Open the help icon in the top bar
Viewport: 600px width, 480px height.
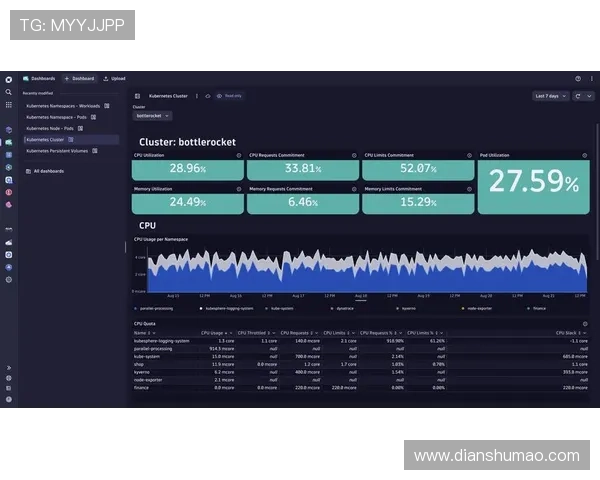(578, 79)
